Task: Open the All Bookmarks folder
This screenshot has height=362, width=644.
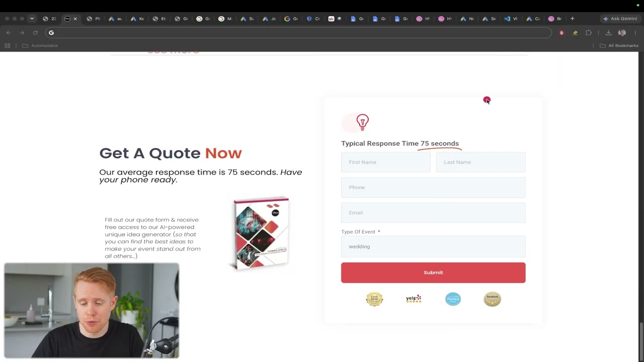Action: point(619,45)
